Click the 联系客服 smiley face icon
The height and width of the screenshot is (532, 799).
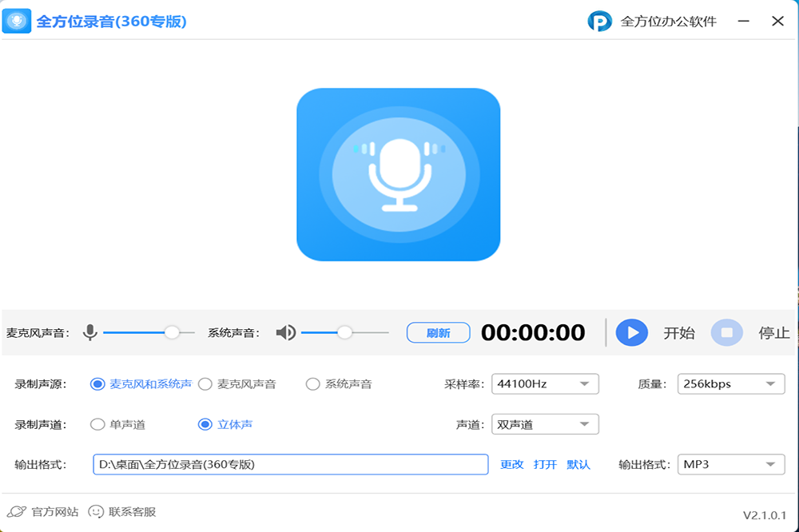96,511
